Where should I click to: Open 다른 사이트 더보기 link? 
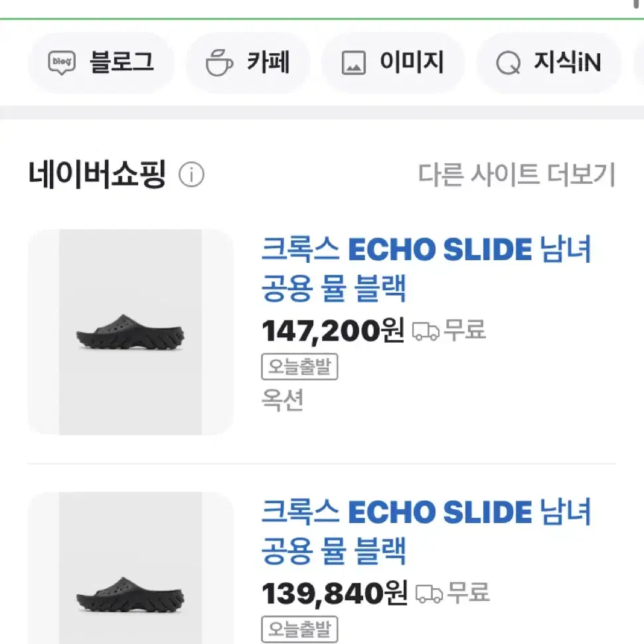coord(517,175)
